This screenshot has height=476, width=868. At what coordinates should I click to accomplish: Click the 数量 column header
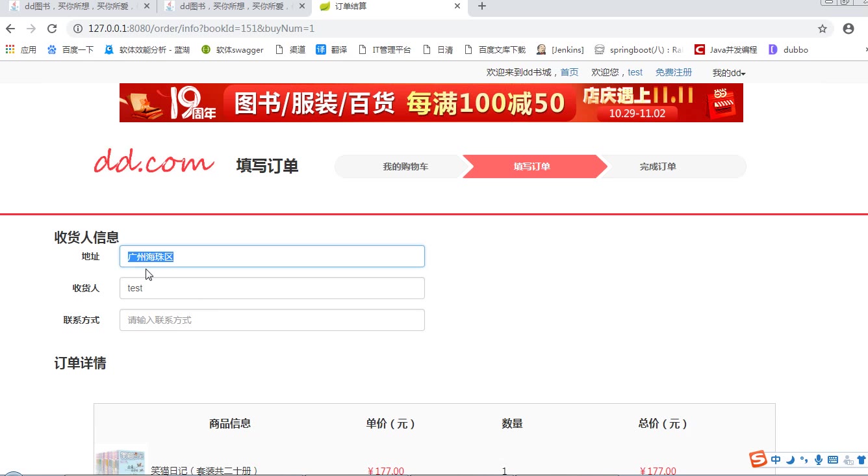(x=512, y=424)
